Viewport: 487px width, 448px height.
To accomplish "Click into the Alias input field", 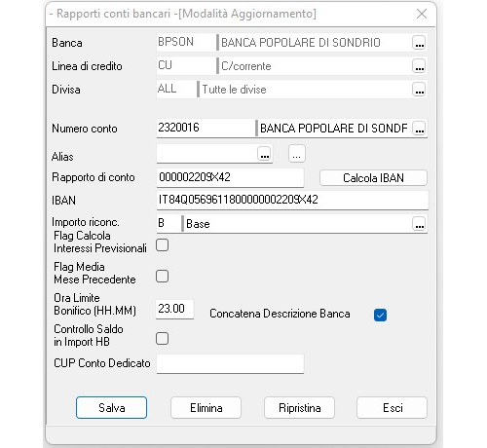I will [x=207, y=153].
